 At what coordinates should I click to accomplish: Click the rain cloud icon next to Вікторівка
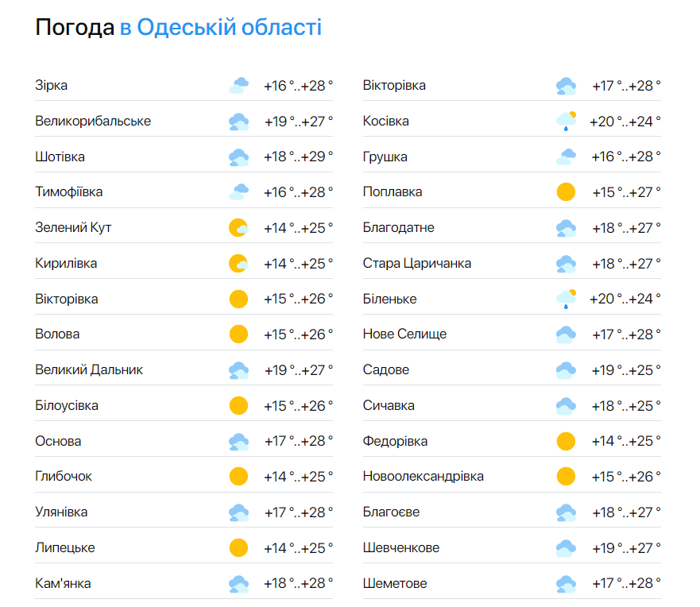coord(565,84)
